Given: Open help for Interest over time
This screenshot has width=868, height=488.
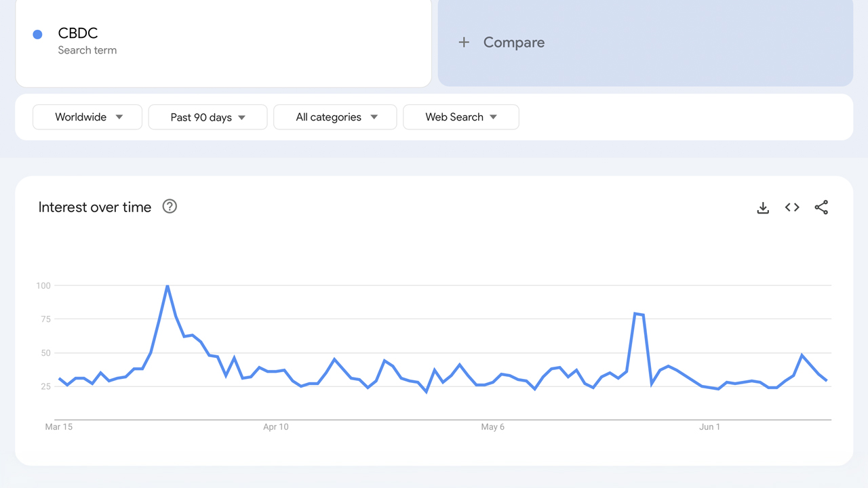Looking at the screenshot, I should tap(170, 207).
